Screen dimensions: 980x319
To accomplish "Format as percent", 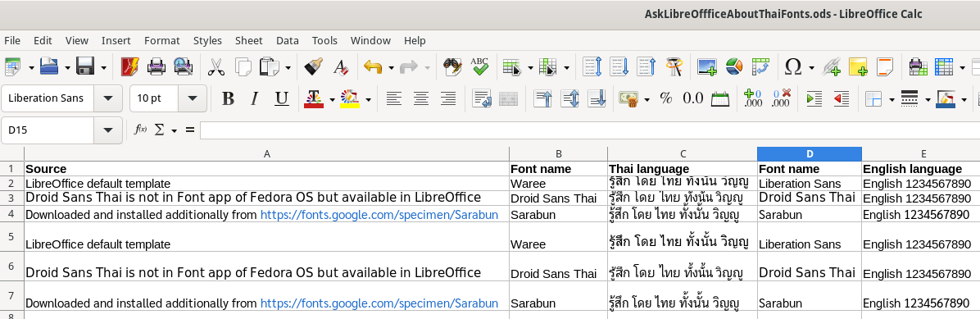I will pos(666,98).
